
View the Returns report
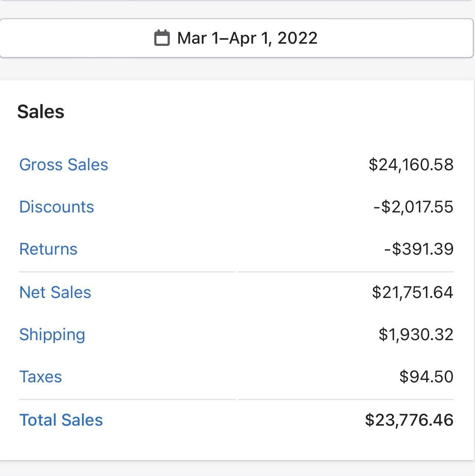tap(48, 249)
